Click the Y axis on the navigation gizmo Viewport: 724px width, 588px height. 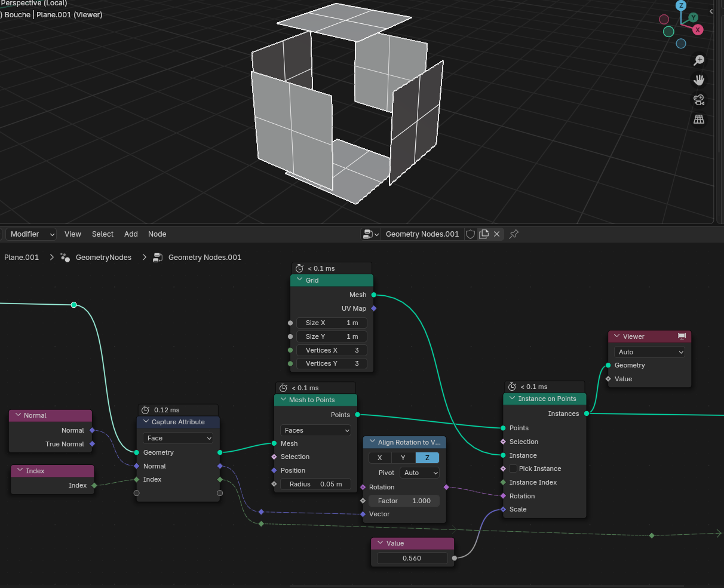coord(693,17)
